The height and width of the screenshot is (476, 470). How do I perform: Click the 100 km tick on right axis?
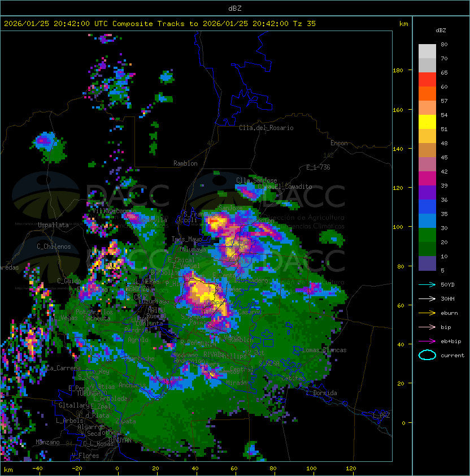pyautogui.click(x=398, y=227)
